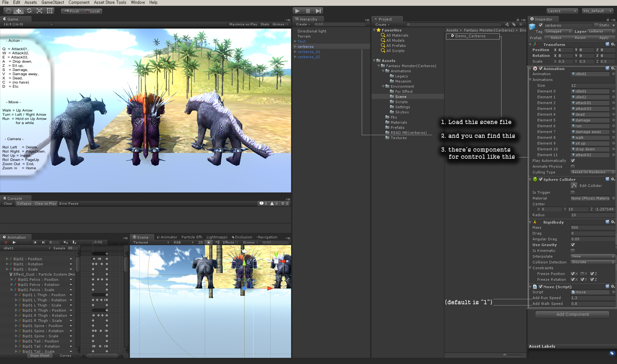Search by label icon in Project panel
Image resolution: width=617 pixels, height=364 pixels.
click(514, 24)
